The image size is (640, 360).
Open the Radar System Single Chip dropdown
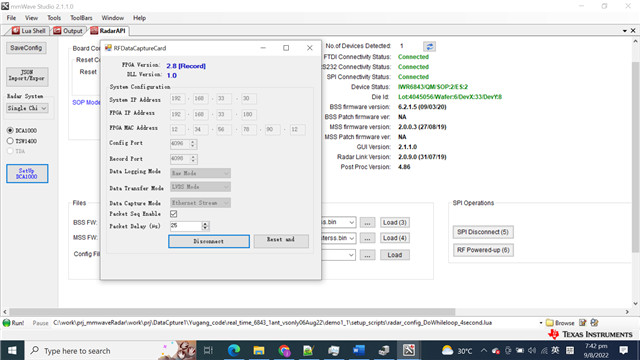click(27, 108)
